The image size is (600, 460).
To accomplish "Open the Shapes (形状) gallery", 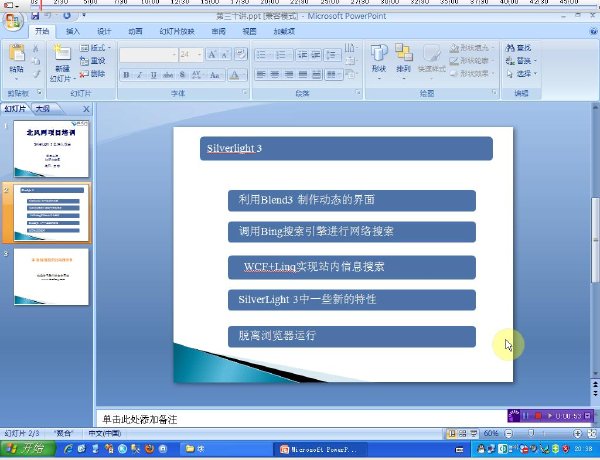I will pyautogui.click(x=379, y=60).
